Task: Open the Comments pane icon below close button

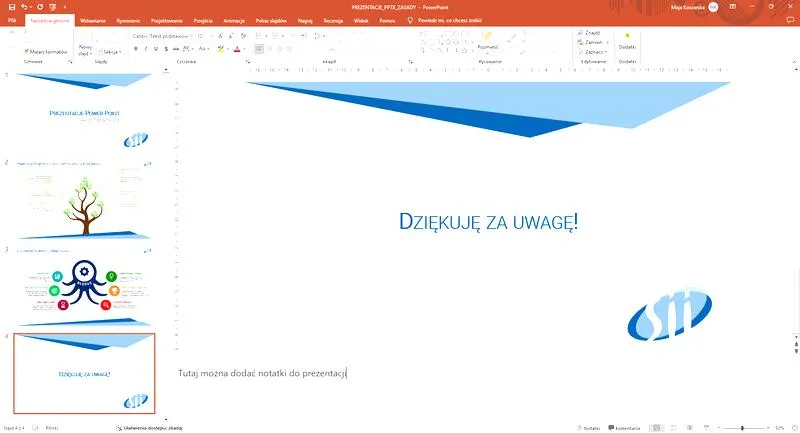Action: [790, 21]
